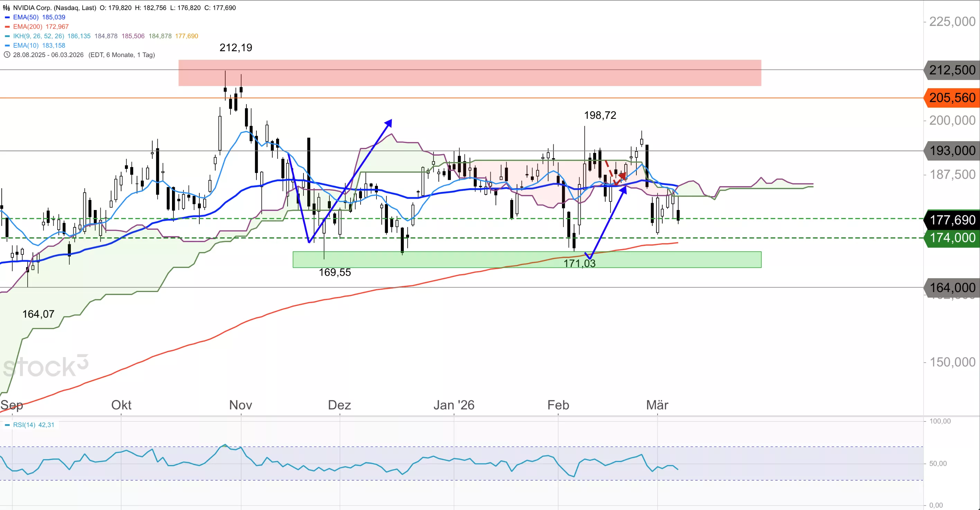Click the clock icon next to date range
This screenshot has width=980, height=510.
7,55
